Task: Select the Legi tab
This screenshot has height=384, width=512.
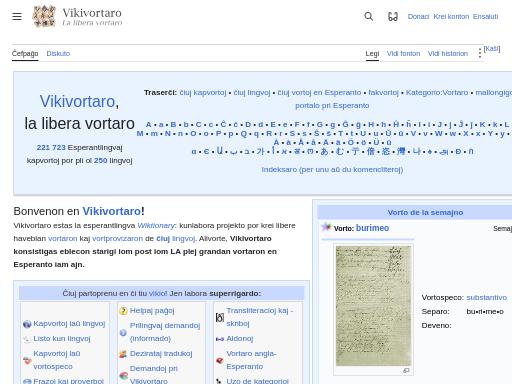Action: point(372,54)
